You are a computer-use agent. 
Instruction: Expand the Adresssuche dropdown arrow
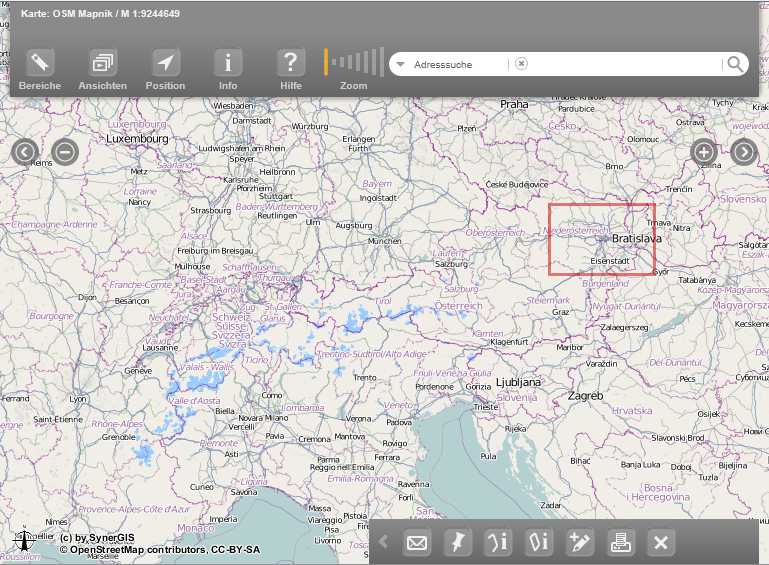pyautogui.click(x=400, y=65)
